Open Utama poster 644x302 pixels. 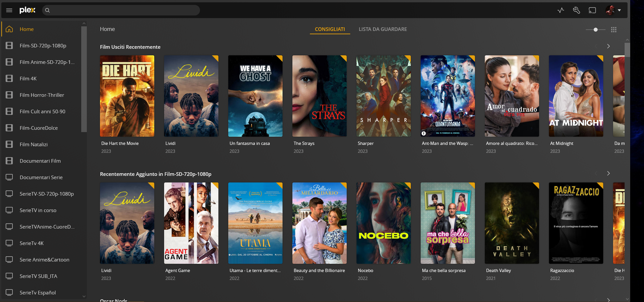pyautogui.click(x=255, y=223)
